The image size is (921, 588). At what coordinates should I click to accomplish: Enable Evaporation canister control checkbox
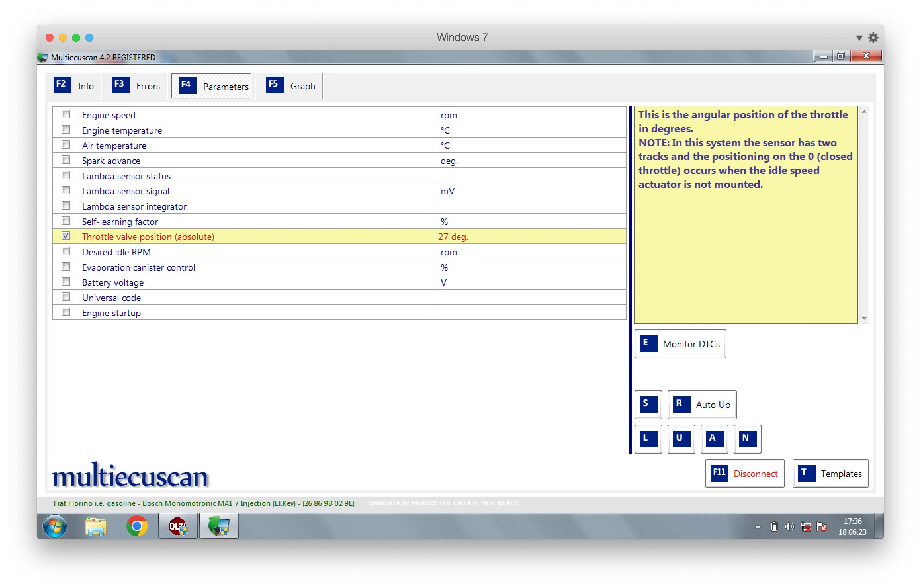(x=66, y=267)
